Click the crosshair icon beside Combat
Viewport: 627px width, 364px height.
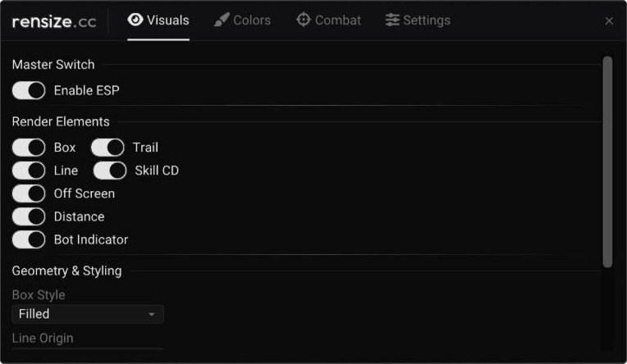tap(304, 20)
